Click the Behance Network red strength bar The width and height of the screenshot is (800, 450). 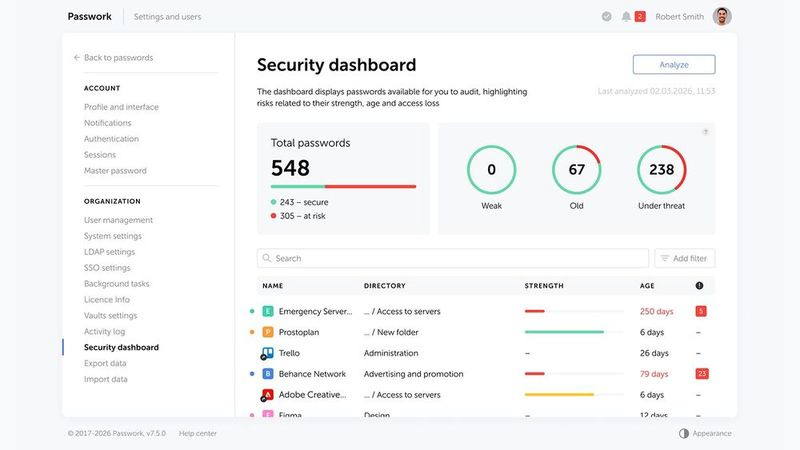(x=535, y=374)
